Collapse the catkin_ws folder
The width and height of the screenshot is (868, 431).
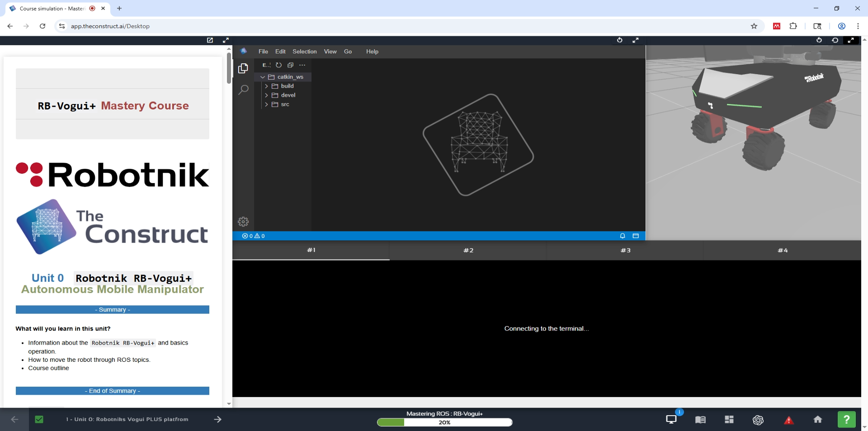283,77
